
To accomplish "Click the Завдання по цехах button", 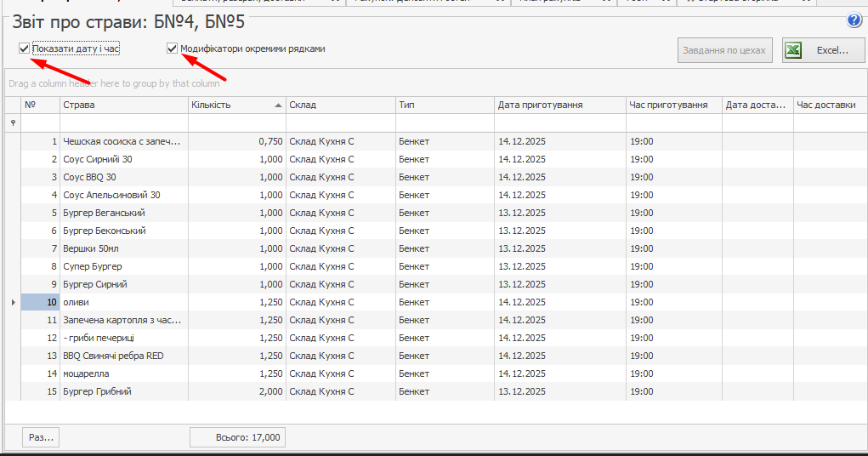I will [x=725, y=51].
